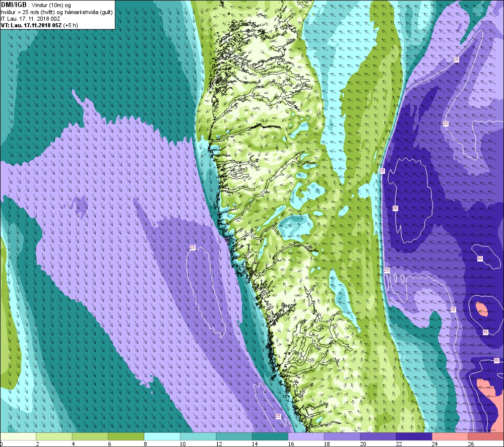Viewport: 504px width, 447px height.
Task: Click the legend scale label "4"
Action: [x=73, y=444]
